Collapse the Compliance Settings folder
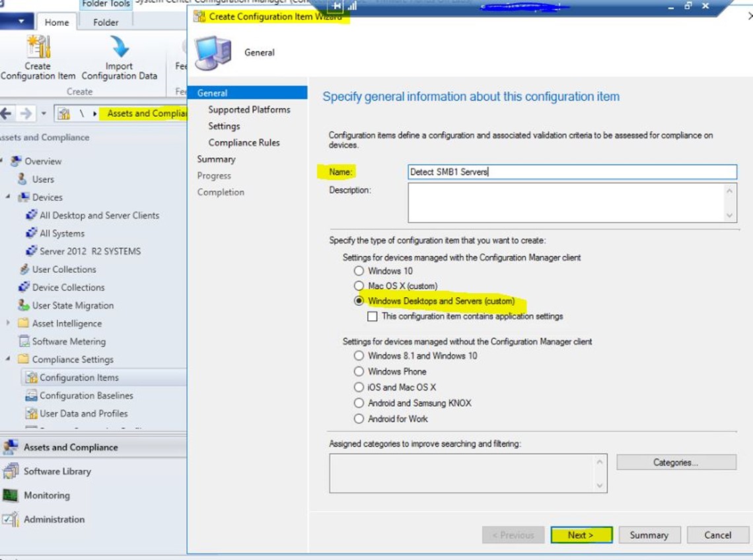The width and height of the screenshot is (753, 560). pyautogui.click(x=8, y=359)
